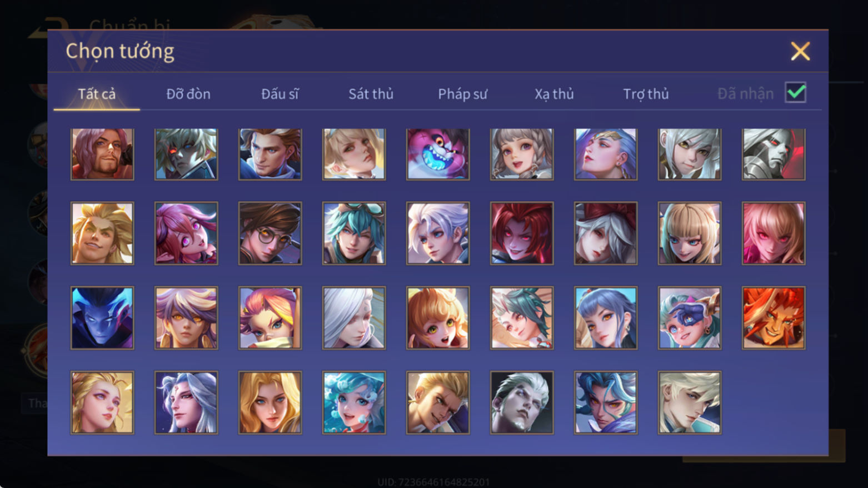Select the dark blue-skinned hooded hero

pyautogui.click(x=102, y=318)
